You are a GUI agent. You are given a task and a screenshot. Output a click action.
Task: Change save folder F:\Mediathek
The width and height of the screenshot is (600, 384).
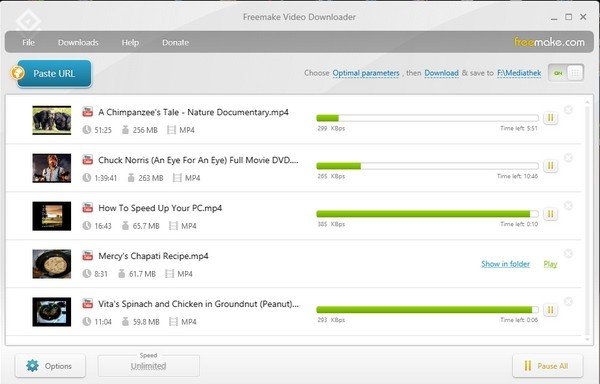pyautogui.click(x=519, y=73)
